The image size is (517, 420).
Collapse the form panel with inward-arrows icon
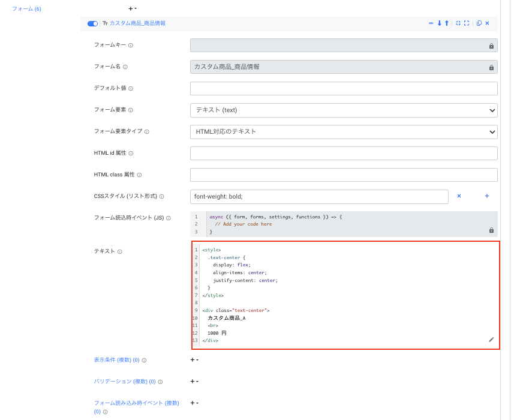(x=458, y=23)
